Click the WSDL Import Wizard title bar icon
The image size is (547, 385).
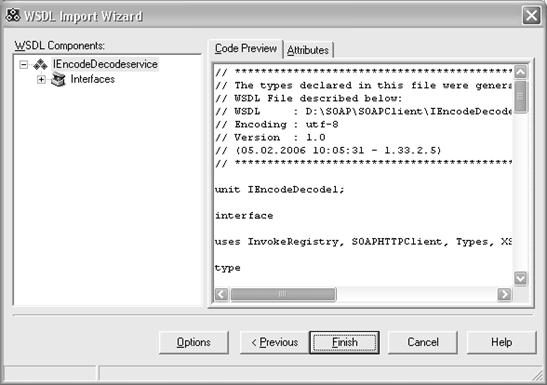(x=13, y=15)
